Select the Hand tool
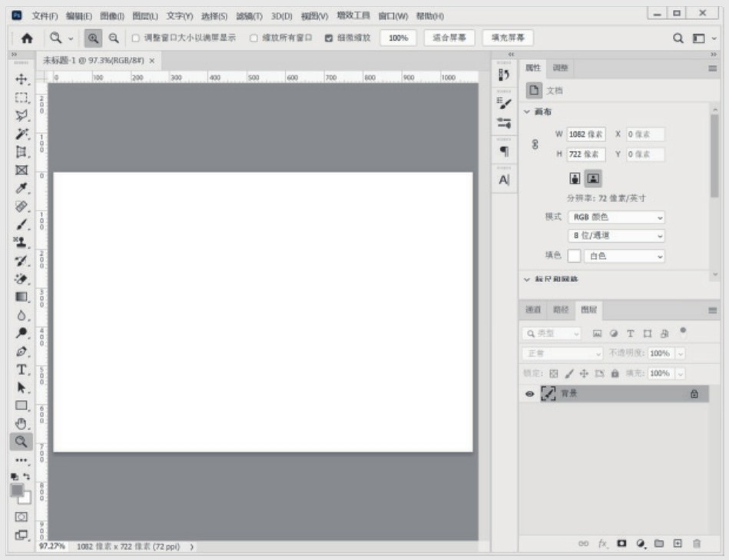The height and width of the screenshot is (560, 729). 22,423
